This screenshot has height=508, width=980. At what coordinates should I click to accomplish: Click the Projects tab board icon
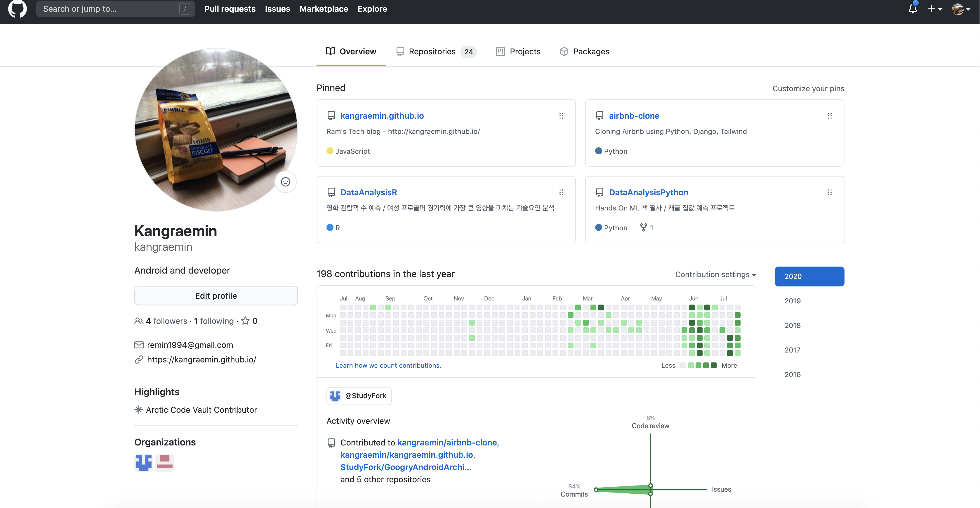(x=500, y=51)
